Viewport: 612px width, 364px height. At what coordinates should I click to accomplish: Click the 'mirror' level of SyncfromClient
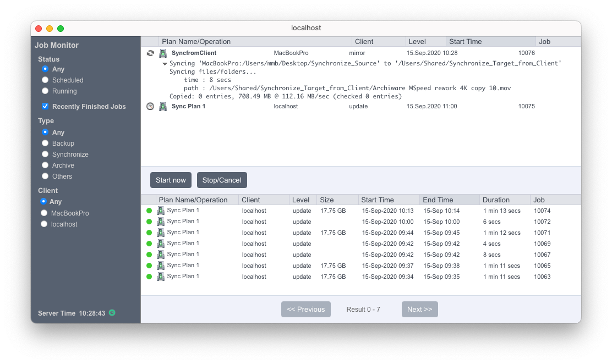357,53
